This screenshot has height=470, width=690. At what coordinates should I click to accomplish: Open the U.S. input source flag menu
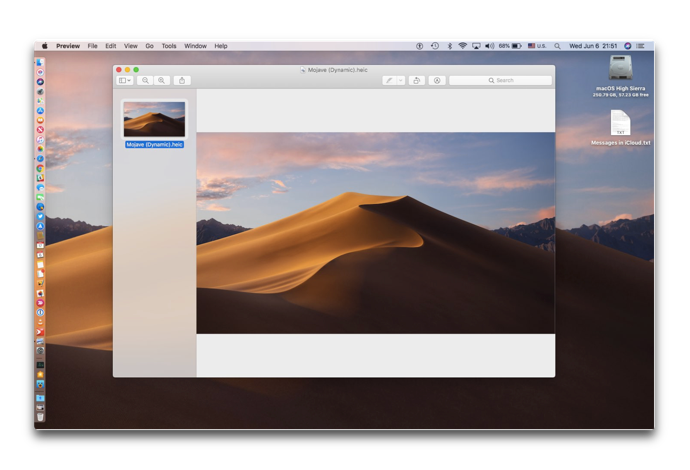[x=537, y=46]
